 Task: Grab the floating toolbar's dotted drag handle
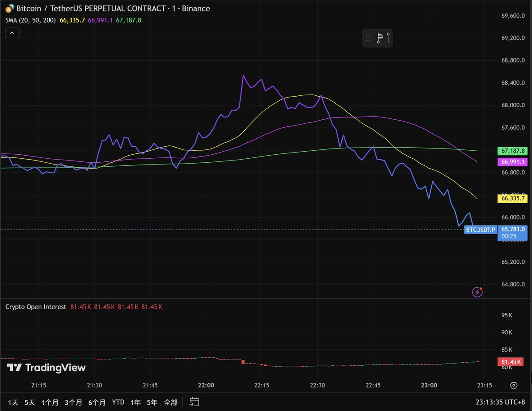[x=368, y=39]
